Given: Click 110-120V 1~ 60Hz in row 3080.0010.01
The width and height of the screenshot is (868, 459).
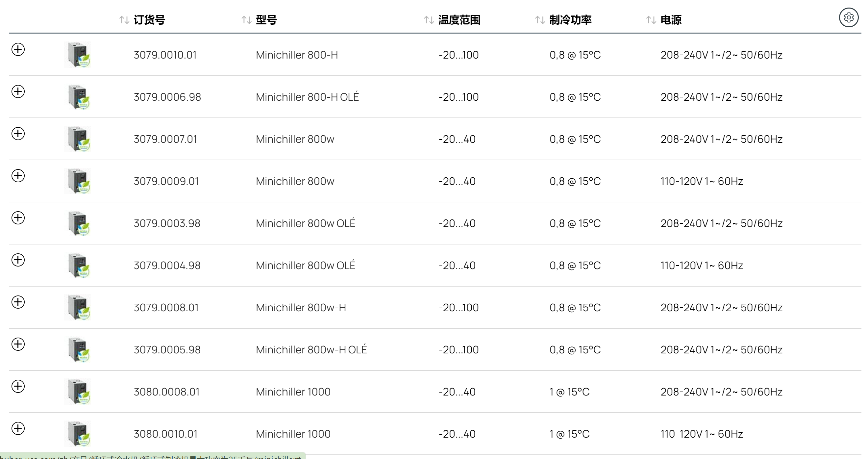Looking at the screenshot, I should 702,434.
